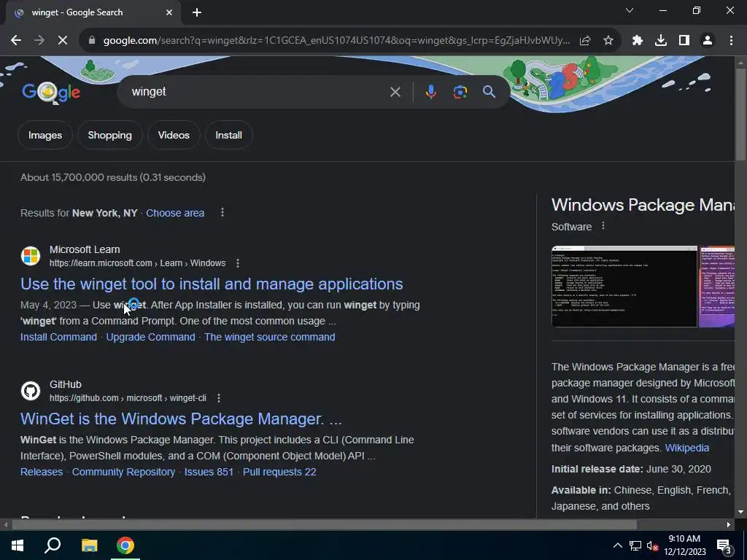Open Install Command sitelink
Screen dimensions: 747x560
(58, 337)
